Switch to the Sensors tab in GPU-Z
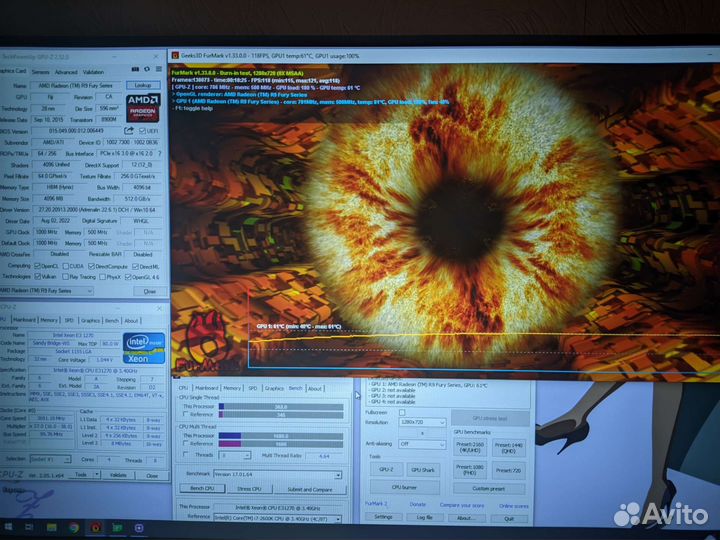 (40, 72)
